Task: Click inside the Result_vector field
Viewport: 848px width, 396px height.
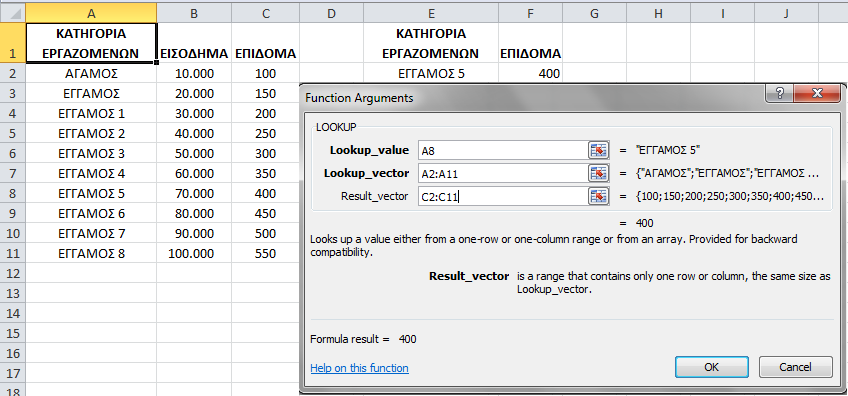Action: click(x=503, y=196)
